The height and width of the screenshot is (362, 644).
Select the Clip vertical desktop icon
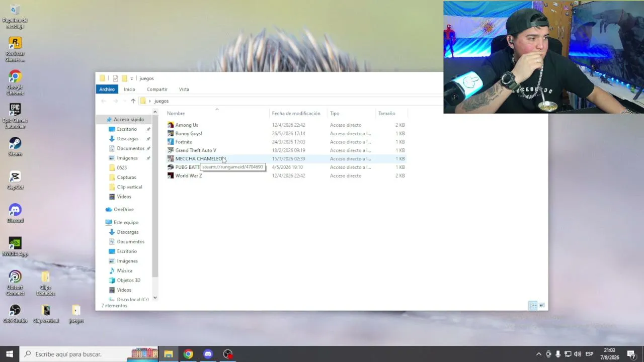(46, 314)
